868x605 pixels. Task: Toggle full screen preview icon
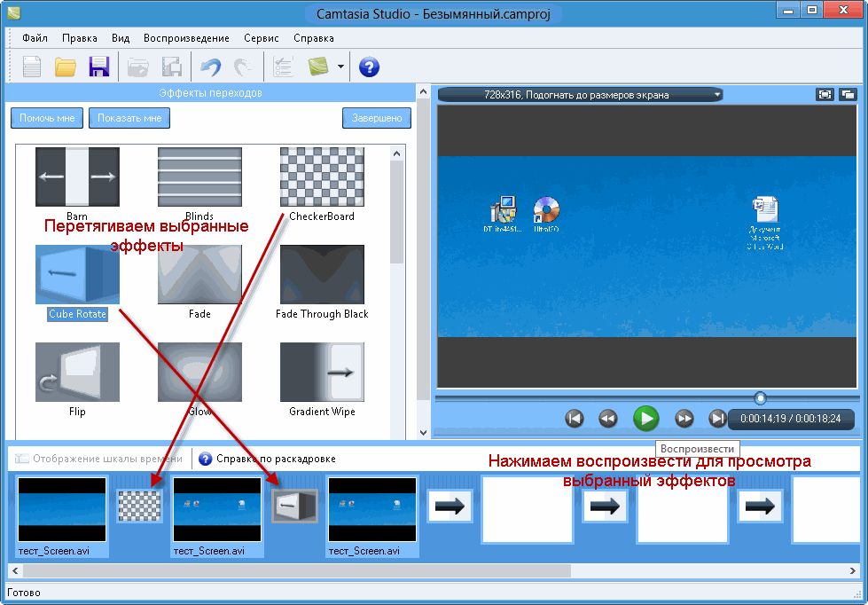pyautogui.click(x=825, y=95)
